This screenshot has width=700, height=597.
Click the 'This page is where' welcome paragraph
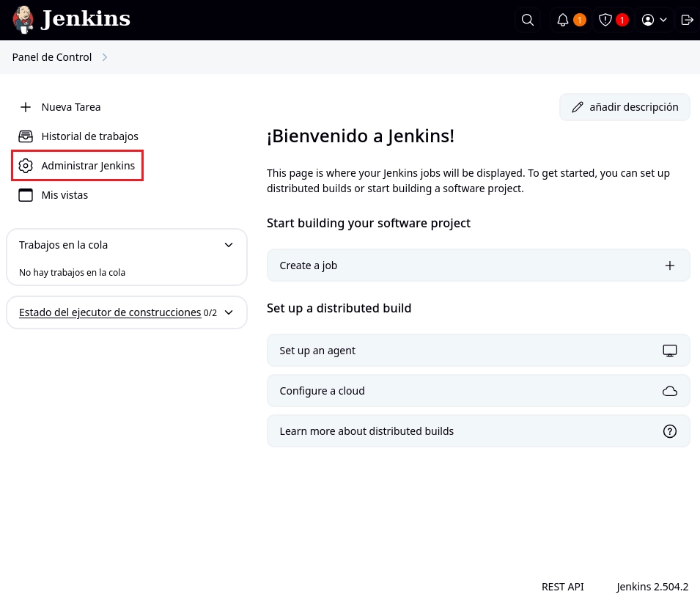[468, 180]
